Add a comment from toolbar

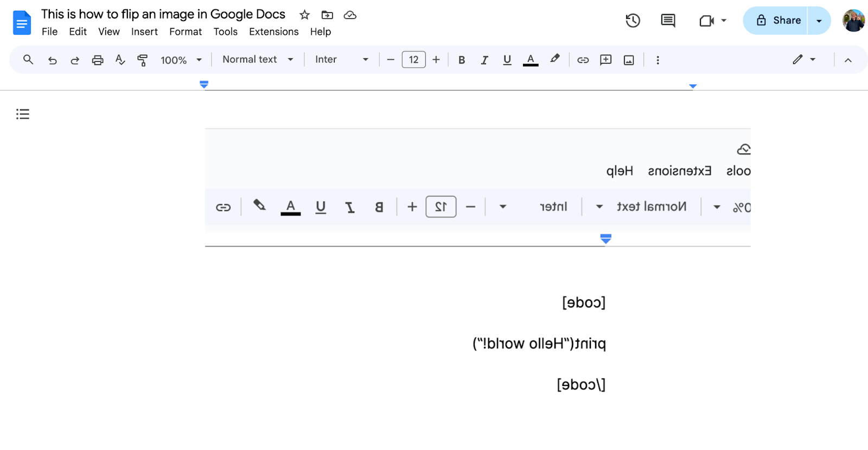606,60
